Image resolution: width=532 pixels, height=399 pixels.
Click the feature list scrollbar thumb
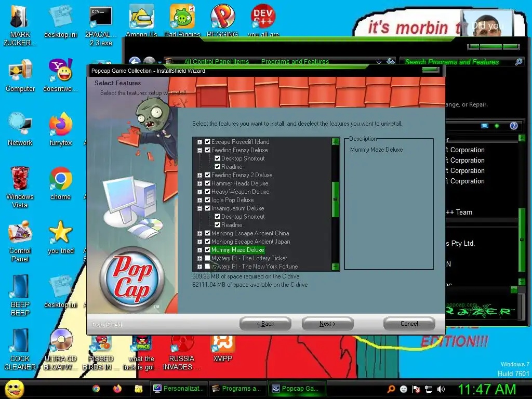coord(335,199)
